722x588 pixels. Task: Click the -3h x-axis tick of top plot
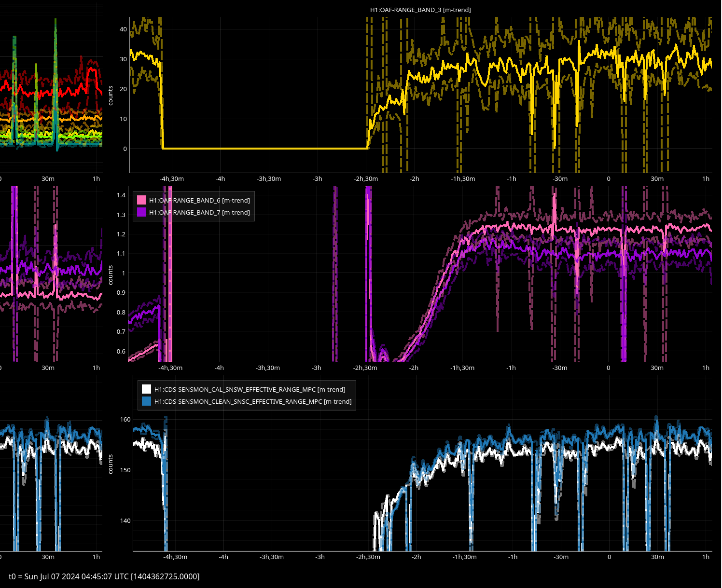click(317, 178)
